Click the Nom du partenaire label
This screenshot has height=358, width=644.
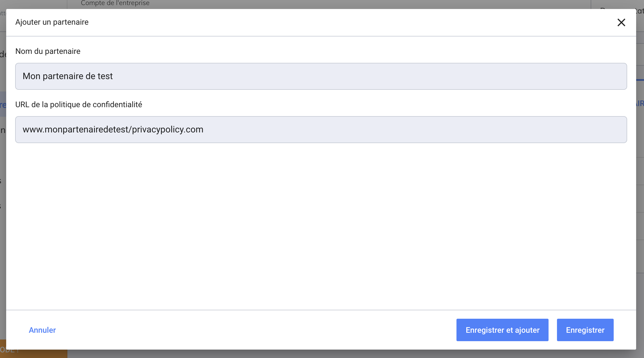pyautogui.click(x=48, y=51)
